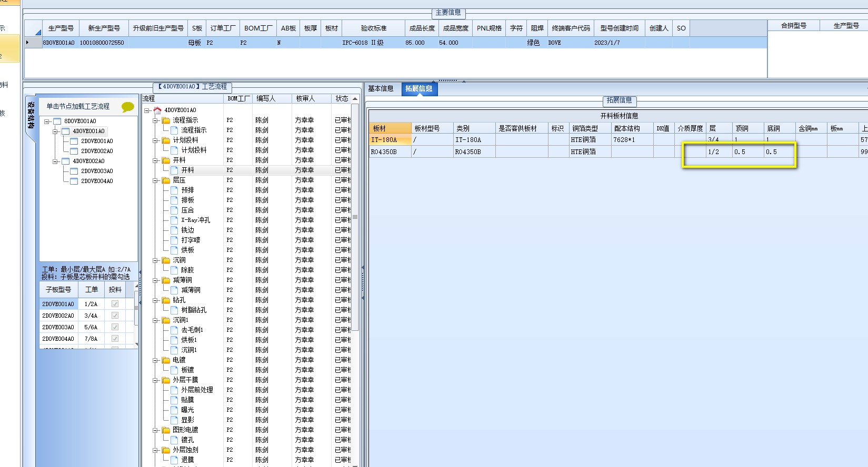The height and width of the screenshot is (467, 868).
Task: Collapse the 电镀 process group
Action: point(155,360)
